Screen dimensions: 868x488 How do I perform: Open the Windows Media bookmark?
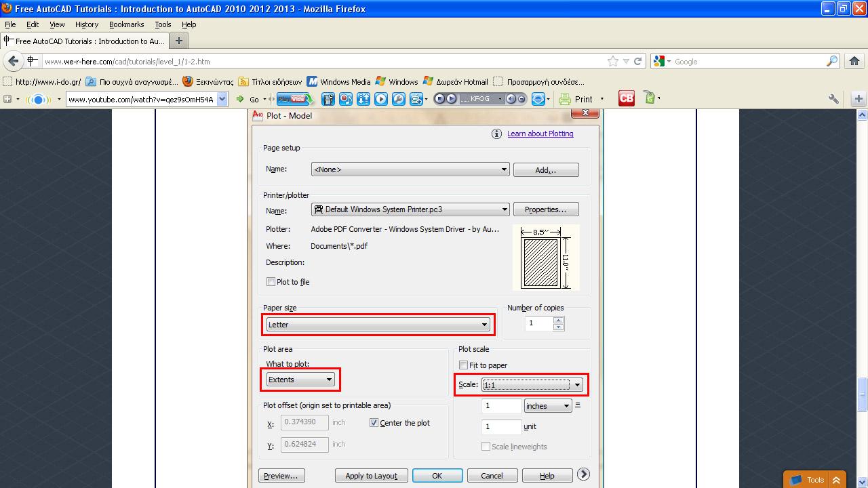coord(338,81)
